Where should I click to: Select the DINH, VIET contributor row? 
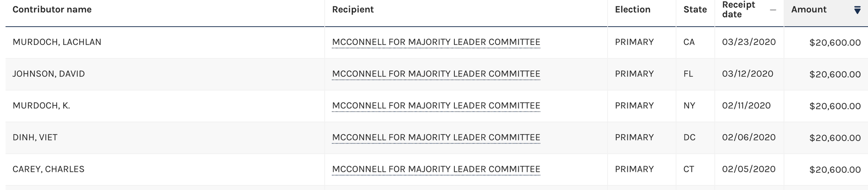click(x=437, y=138)
